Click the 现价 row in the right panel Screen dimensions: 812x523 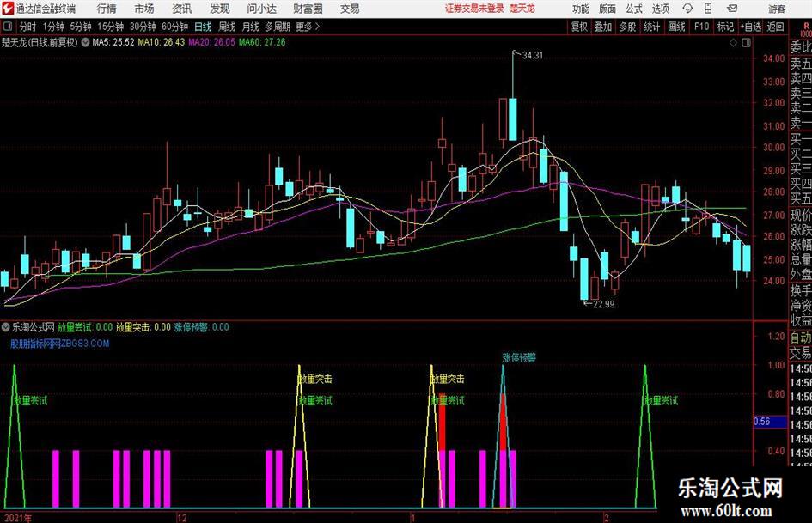(801, 215)
